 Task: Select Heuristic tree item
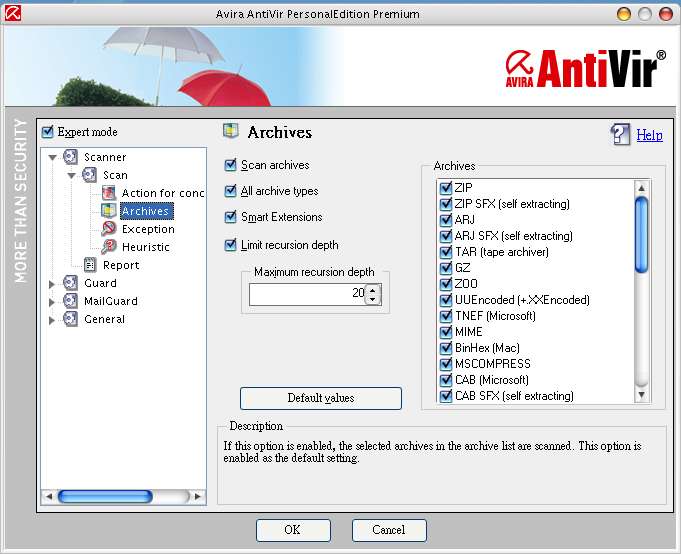point(146,247)
